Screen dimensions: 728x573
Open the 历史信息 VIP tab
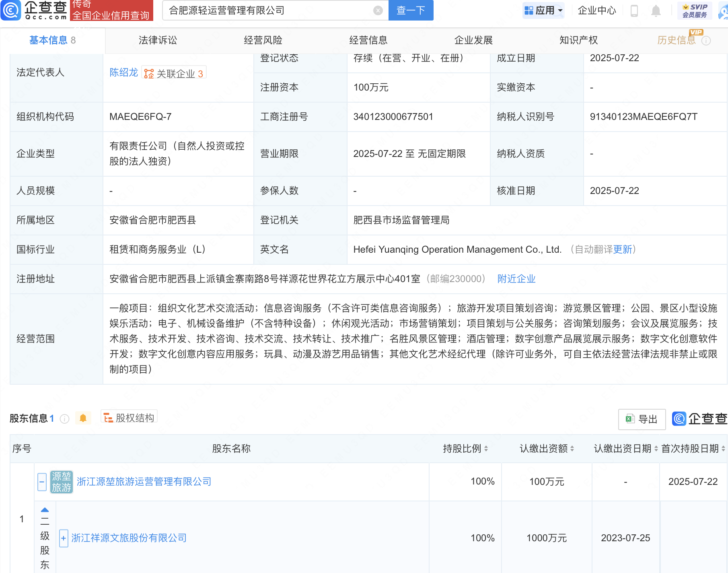point(677,40)
